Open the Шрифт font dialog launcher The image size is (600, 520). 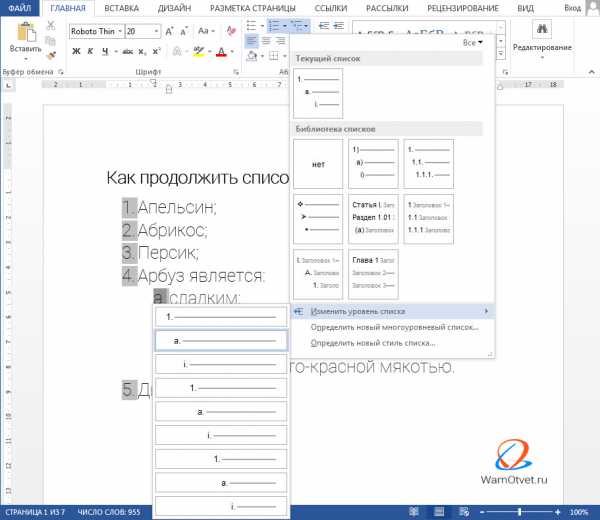(236, 72)
